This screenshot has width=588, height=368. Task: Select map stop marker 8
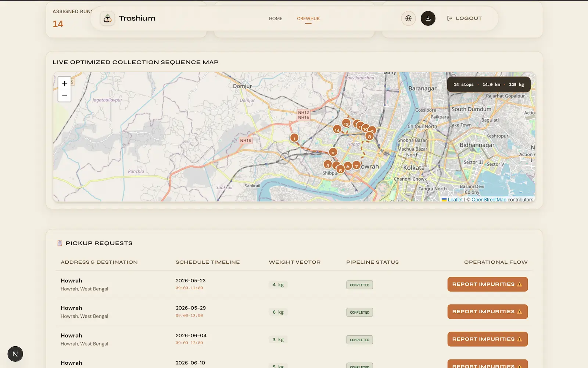click(x=369, y=136)
